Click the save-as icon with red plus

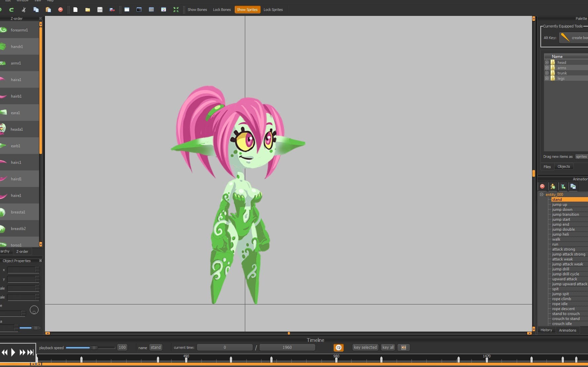coord(112,10)
